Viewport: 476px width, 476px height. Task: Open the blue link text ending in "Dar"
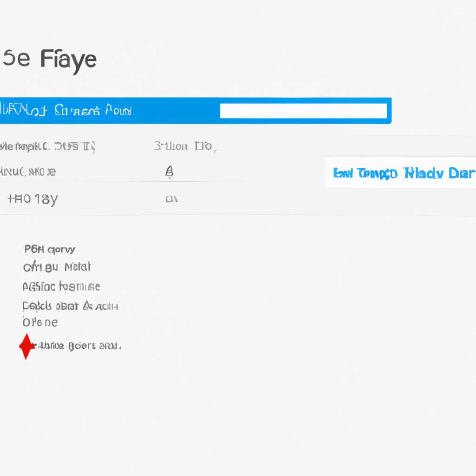(x=404, y=173)
